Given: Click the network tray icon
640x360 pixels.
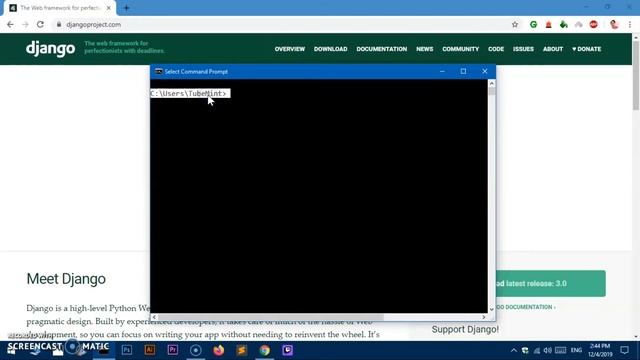Looking at the screenshot, I should pos(537,350).
